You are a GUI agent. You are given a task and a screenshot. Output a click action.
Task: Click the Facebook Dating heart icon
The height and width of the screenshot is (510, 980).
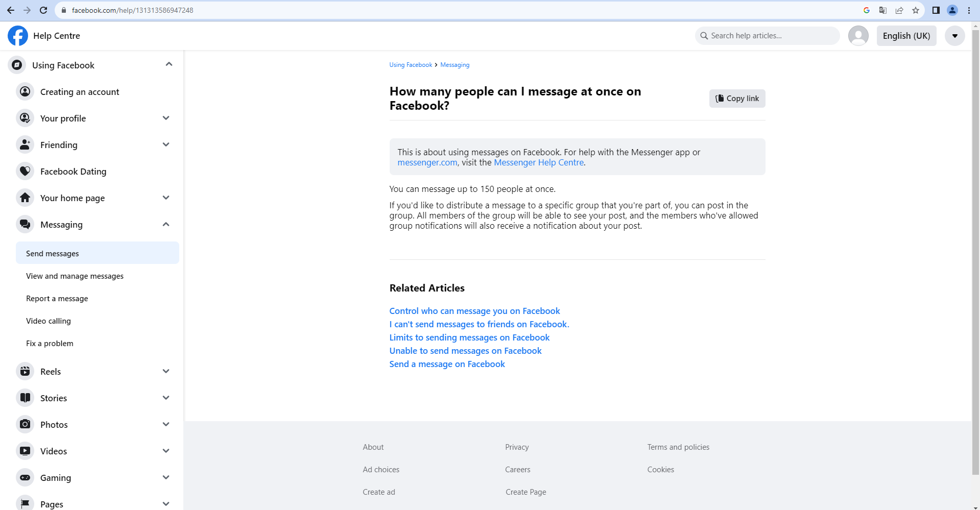(25, 171)
